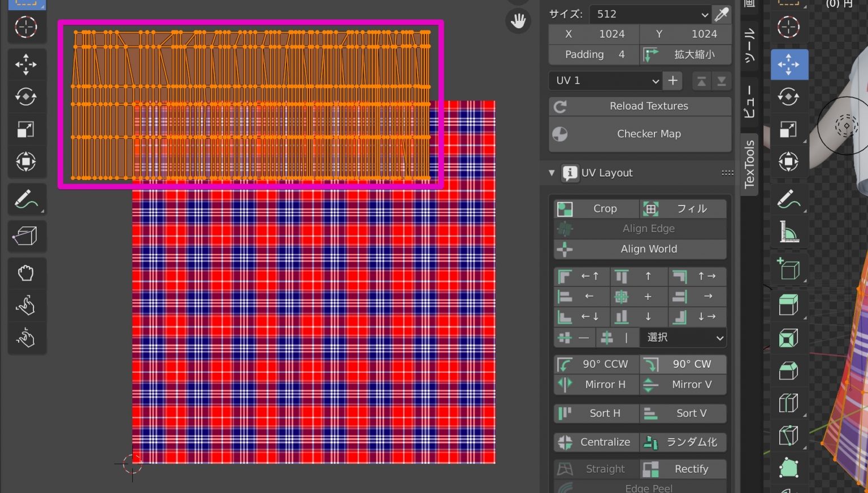The height and width of the screenshot is (493, 868).
Task: Select the Annotate tool in the UV editor toolbar
Action: [27, 199]
